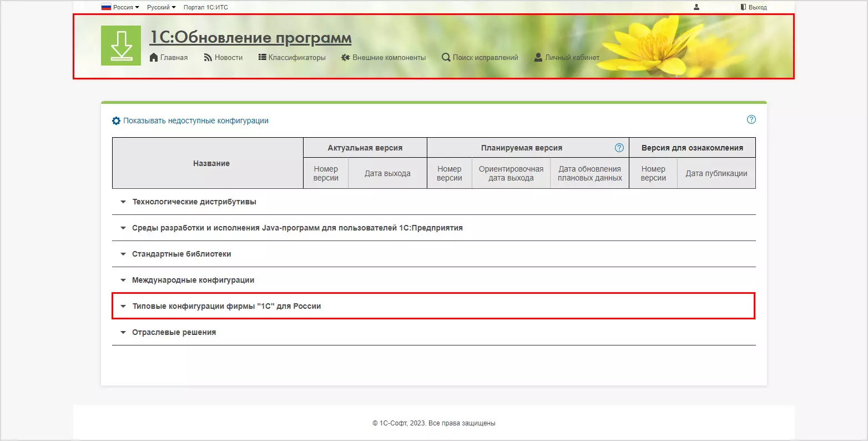Image resolution: width=868 pixels, height=441 pixels.
Task: Click the list icon for Классификаторы
Action: 263,57
